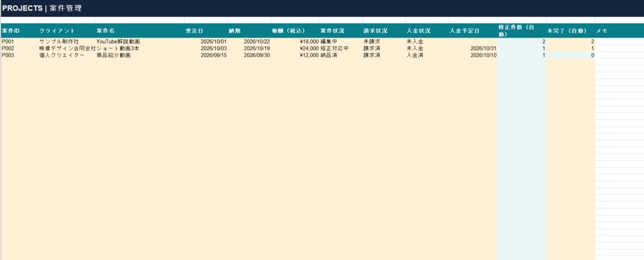Viewport: 644px width, 260px height.
Task: Select the 納品済 status cell
Action: click(x=341, y=55)
